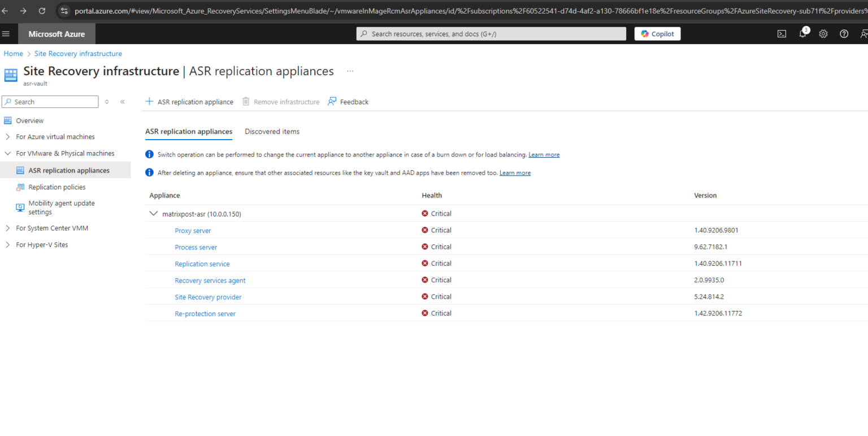
Task: Open the Help question mark icon
Action: pos(844,34)
